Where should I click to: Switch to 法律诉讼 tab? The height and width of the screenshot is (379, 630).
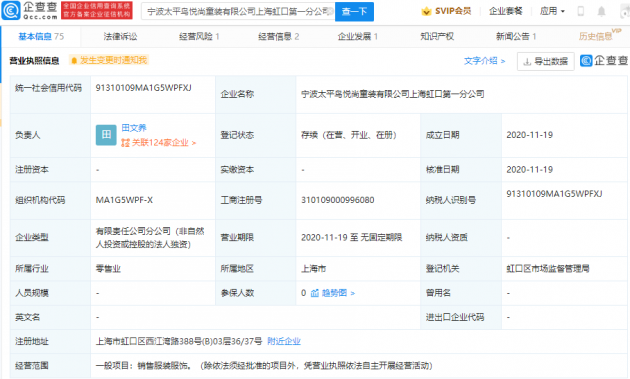pos(120,37)
